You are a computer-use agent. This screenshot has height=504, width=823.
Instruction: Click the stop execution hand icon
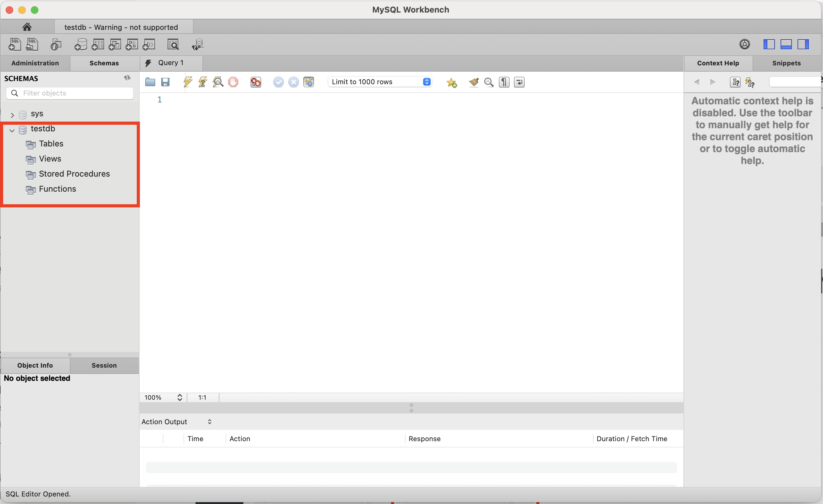pyautogui.click(x=233, y=82)
